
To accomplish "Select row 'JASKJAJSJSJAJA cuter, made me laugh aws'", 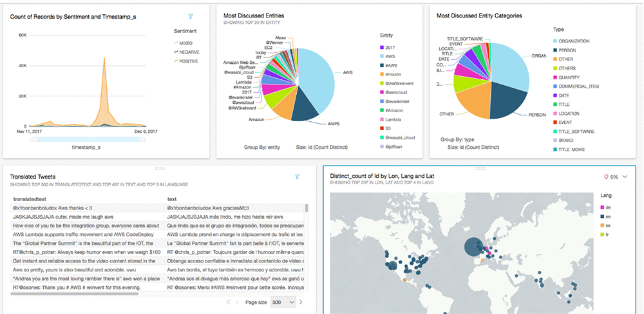I will tap(158, 217).
